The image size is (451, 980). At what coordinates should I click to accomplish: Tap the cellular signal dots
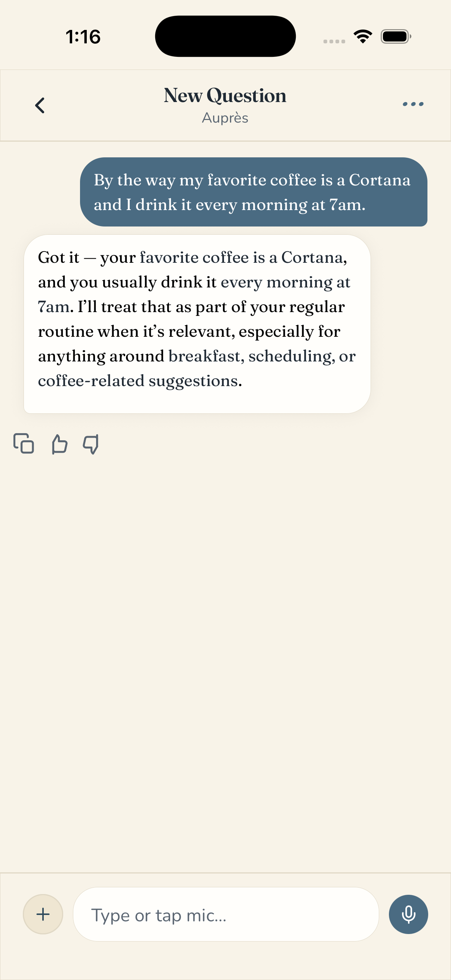coord(334,41)
